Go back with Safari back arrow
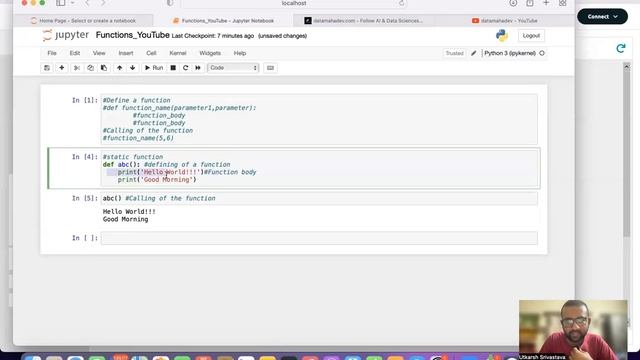Screen dimensions: 640x360 point(87,3)
